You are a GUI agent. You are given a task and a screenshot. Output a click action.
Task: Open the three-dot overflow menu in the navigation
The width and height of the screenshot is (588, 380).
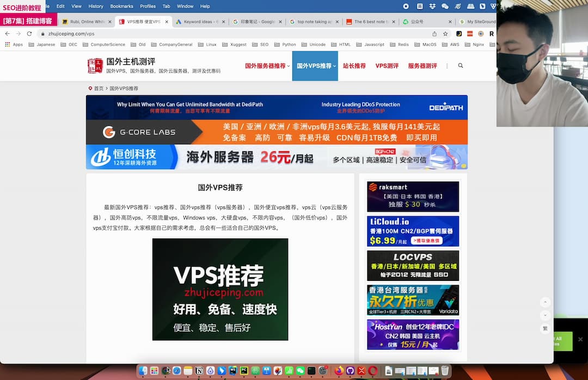(x=446, y=65)
